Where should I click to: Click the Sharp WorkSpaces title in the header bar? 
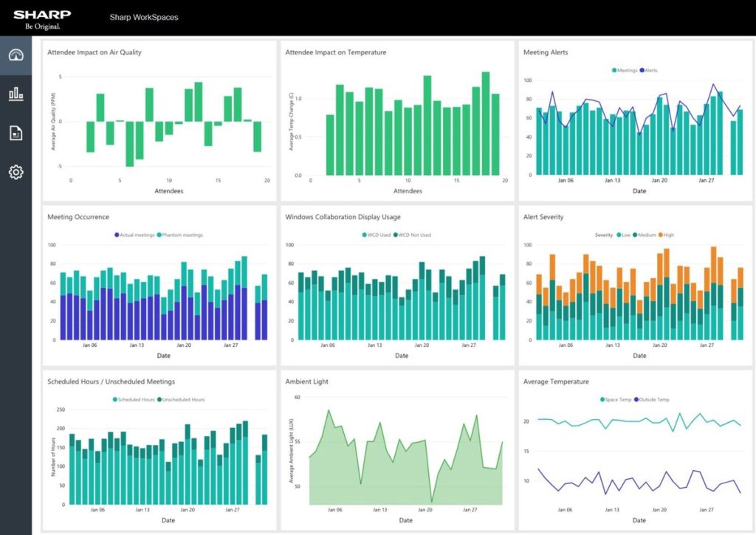click(145, 17)
